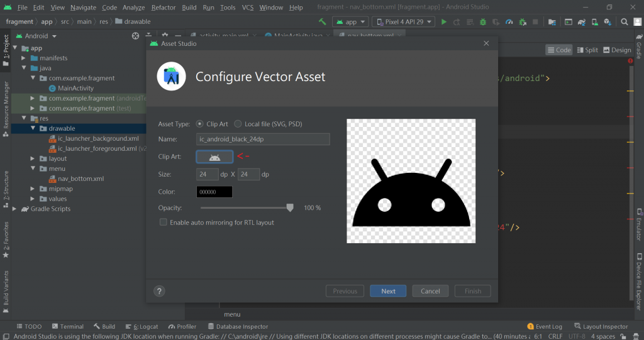Image resolution: width=644 pixels, height=340 pixels.
Task: Open the SDK Manager cube icon
Action: point(608,22)
